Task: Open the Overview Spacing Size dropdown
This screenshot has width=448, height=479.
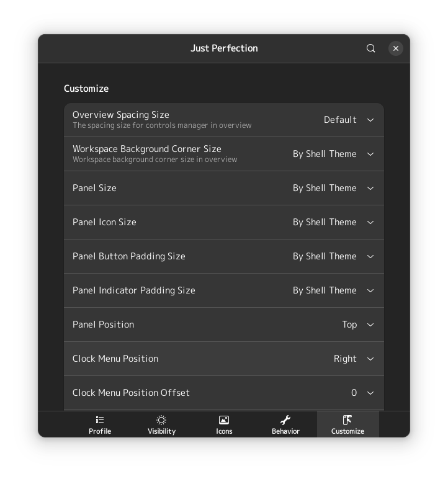Action: [x=370, y=120]
